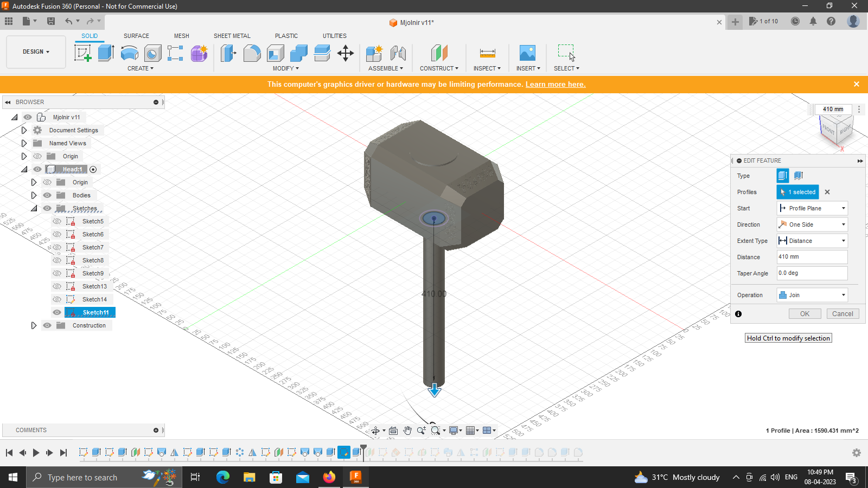Viewport: 868px width, 488px height.
Task: Switch to the SURFACE tab
Action: pos(136,36)
